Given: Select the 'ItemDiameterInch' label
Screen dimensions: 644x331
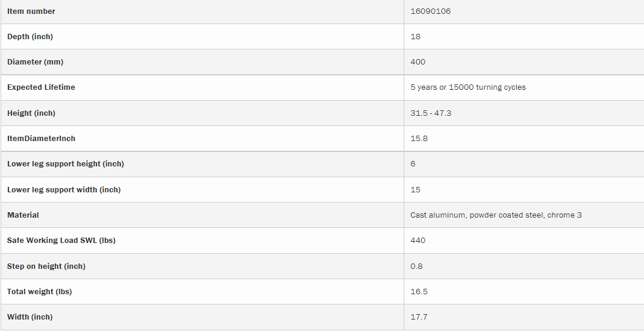Looking at the screenshot, I should tap(41, 139).
